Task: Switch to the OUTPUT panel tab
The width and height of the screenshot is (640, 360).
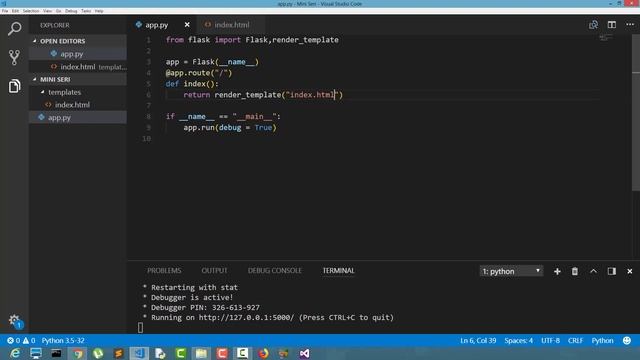Action: pyautogui.click(x=214, y=271)
